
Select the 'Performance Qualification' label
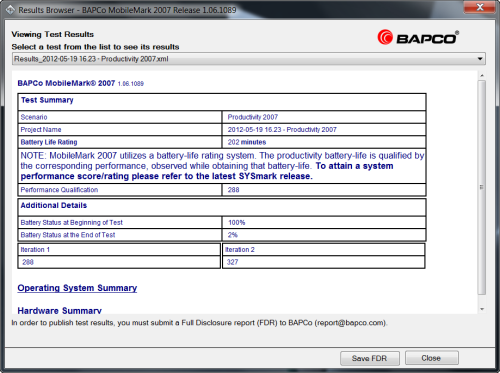(59, 190)
